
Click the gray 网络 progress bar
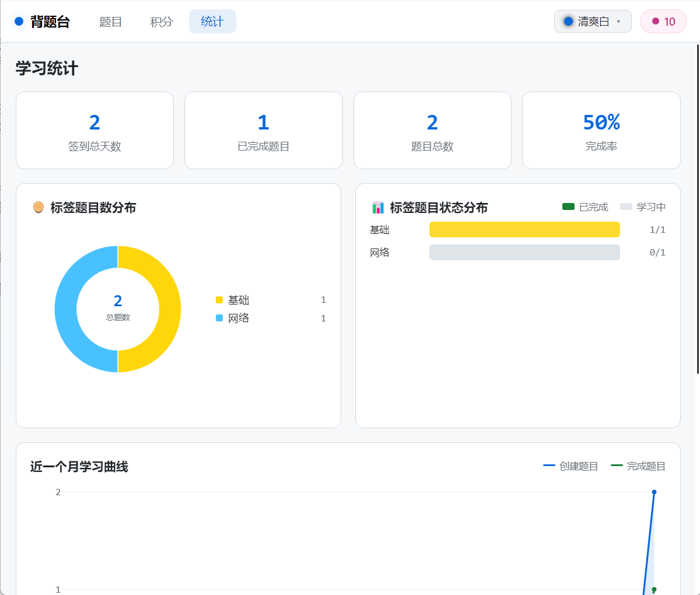pyautogui.click(x=524, y=252)
